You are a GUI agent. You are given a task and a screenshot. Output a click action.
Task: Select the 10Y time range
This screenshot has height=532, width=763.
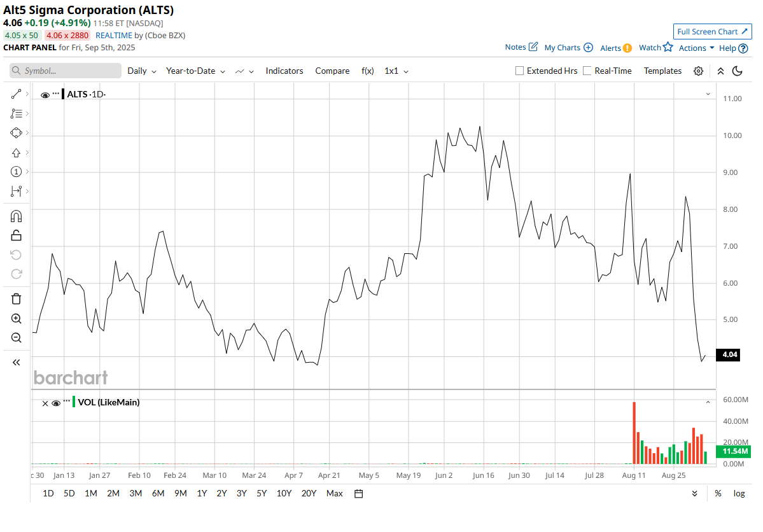(x=284, y=494)
